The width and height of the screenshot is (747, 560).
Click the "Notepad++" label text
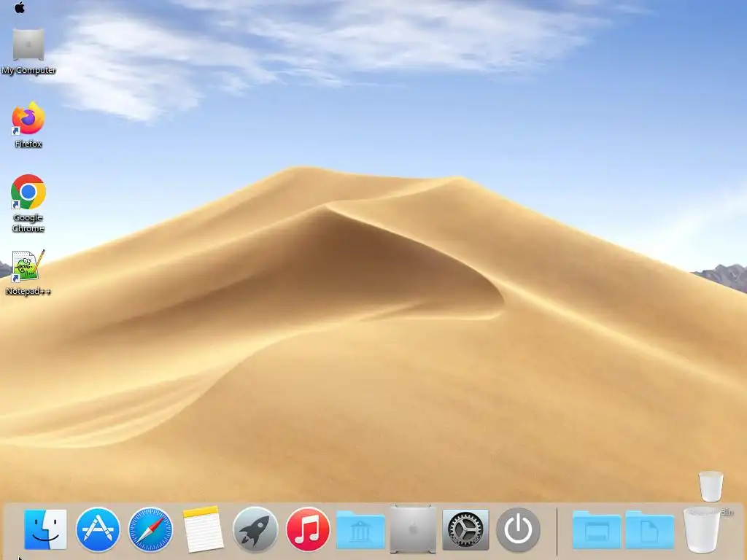(x=28, y=291)
